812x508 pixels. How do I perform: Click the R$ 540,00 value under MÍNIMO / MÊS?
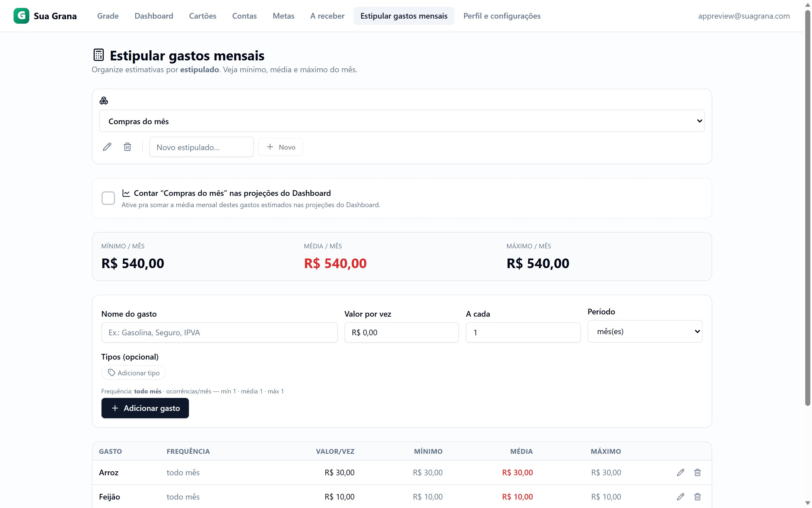pyautogui.click(x=133, y=263)
